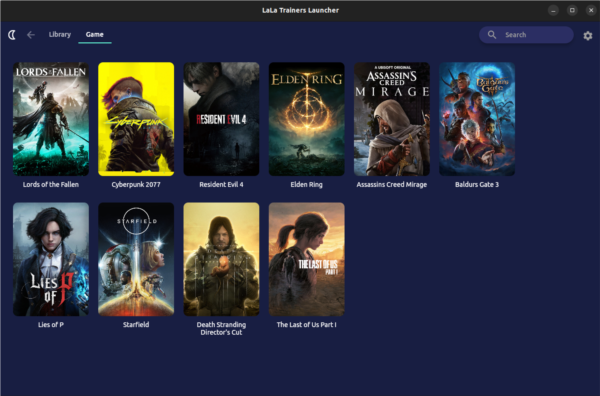Select the Game tab

click(x=95, y=34)
